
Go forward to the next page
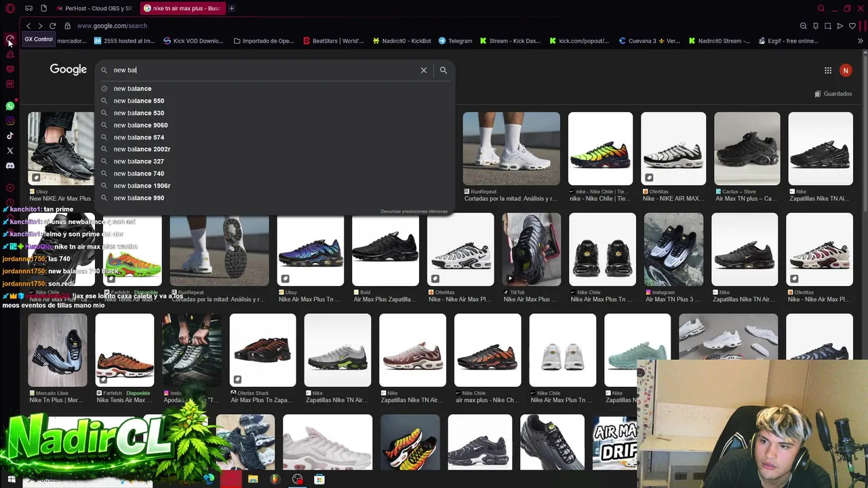coord(40,26)
